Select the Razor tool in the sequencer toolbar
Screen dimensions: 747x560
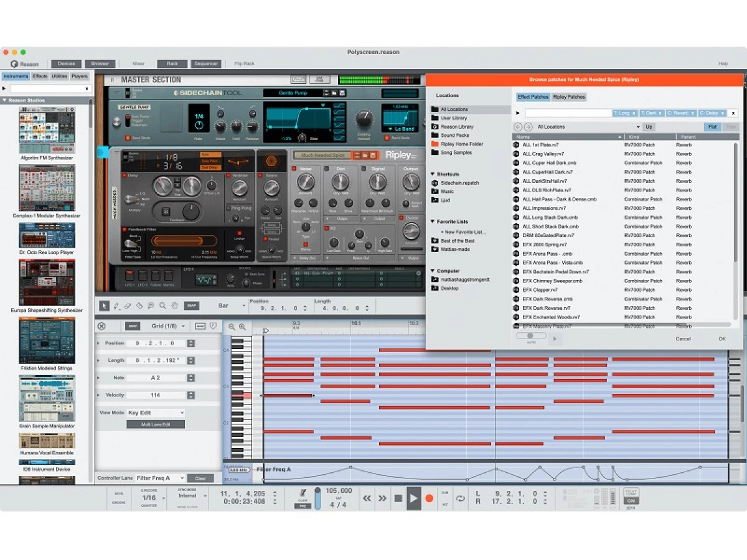coord(139,306)
